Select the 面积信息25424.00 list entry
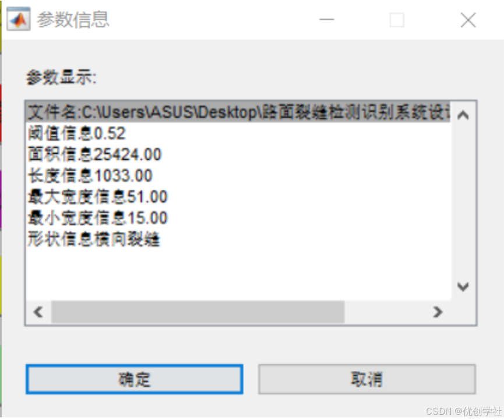 click(238, 154)
